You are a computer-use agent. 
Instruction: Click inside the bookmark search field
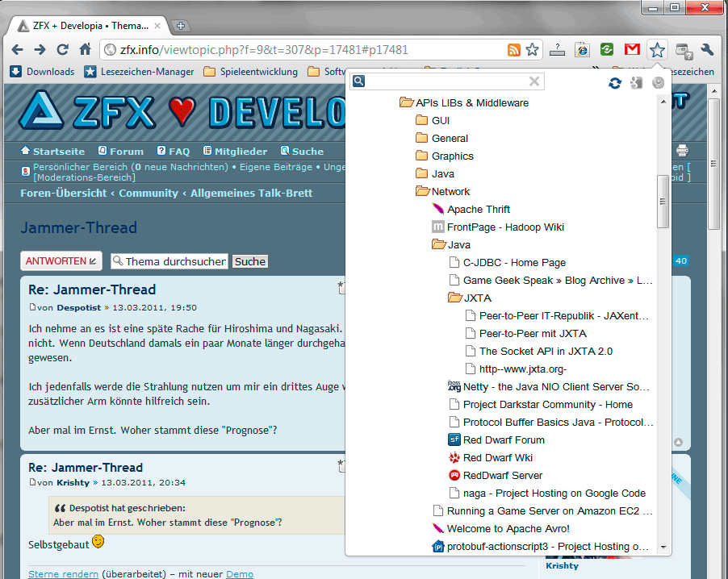446,81
